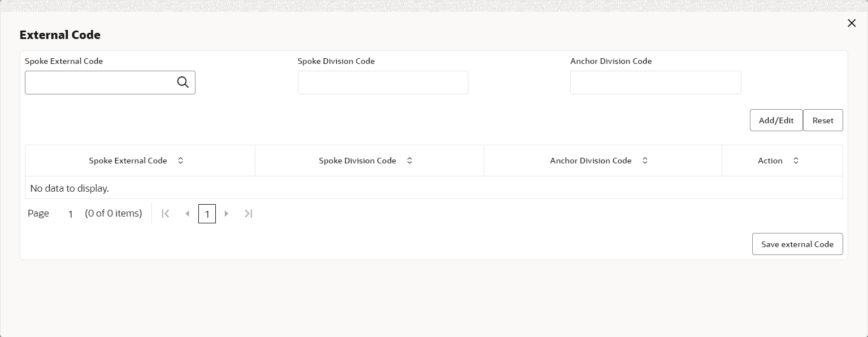This screenshot has width=868, height=337.
Task: Sort by Anchor Division Code column arrows
Action: click(x=645, y=161)
